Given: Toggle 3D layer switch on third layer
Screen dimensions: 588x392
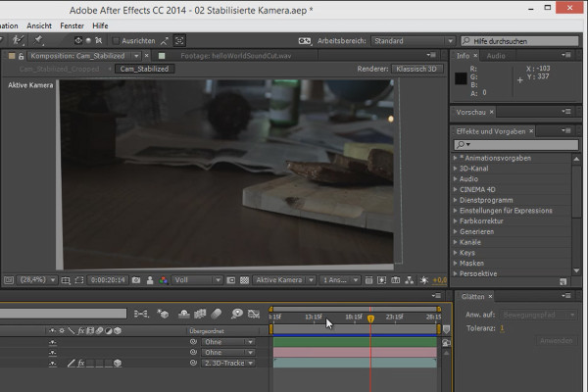Looking at the screenshot, I should [x=118, y=364].
